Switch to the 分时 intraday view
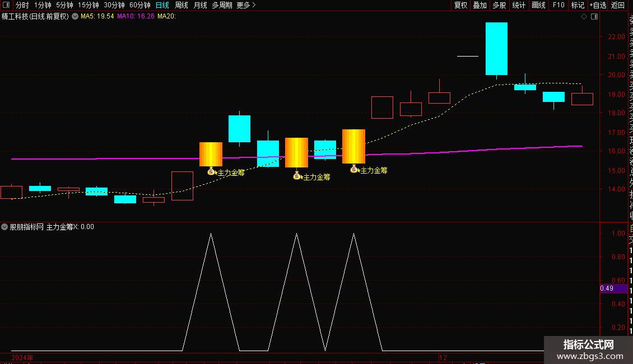 pos(22,5)
